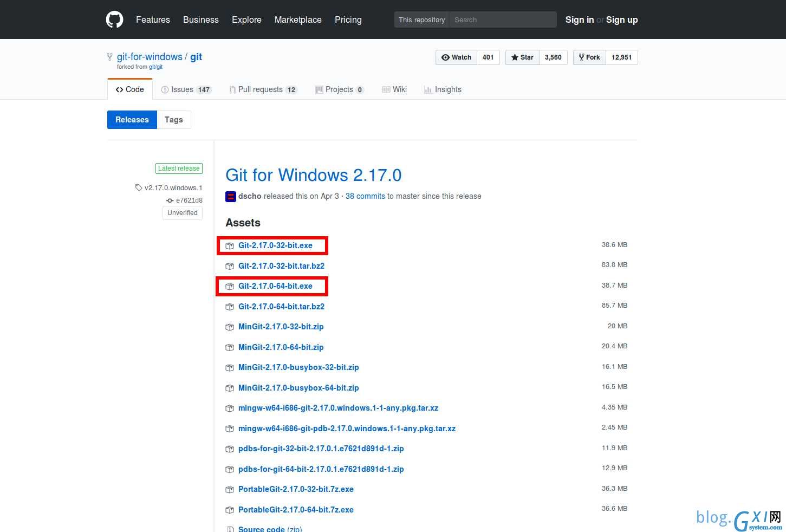Open the Wiki tab
Screen dimensions: 786x532
[x=394, y=89]
